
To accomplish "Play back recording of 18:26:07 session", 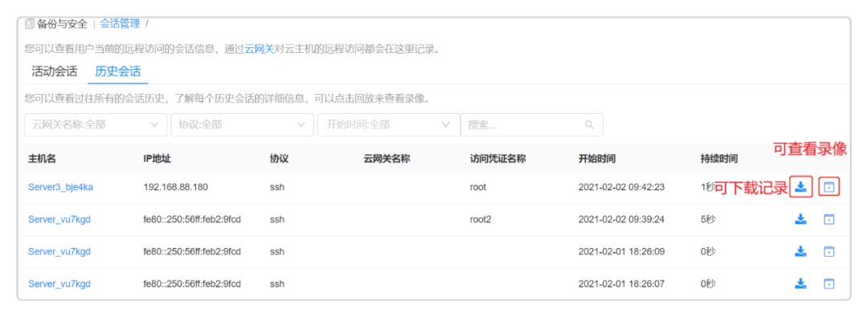I will point(829,284).
